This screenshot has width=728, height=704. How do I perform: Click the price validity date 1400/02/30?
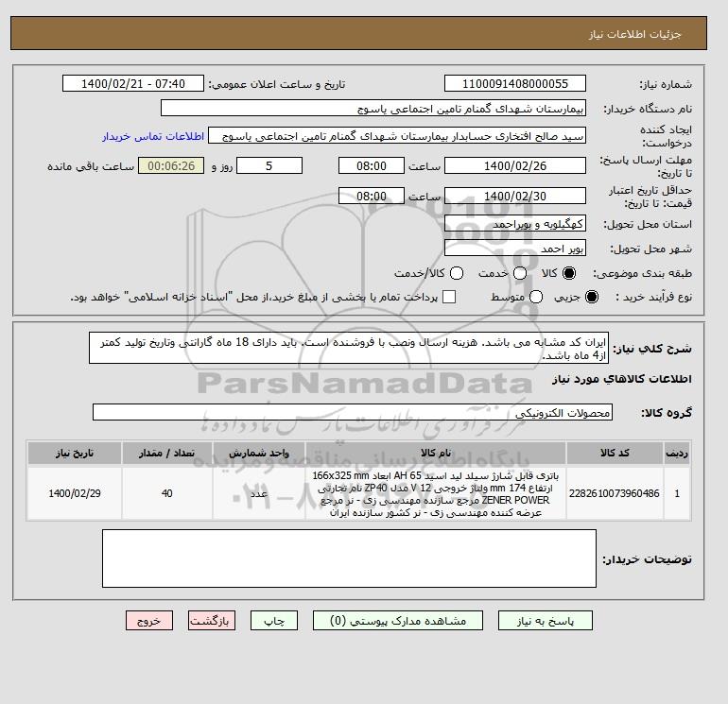click(x=515, y=196)
